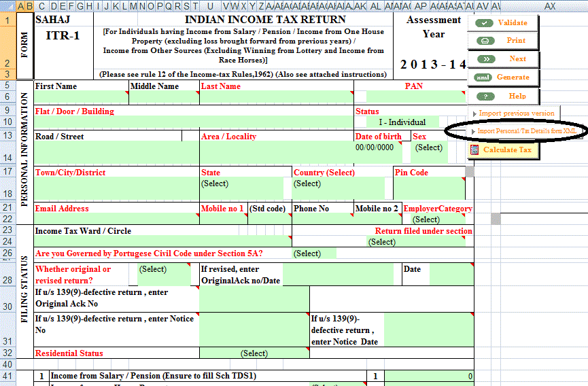Click the xml icon on Generate button

tap(483, 77)
